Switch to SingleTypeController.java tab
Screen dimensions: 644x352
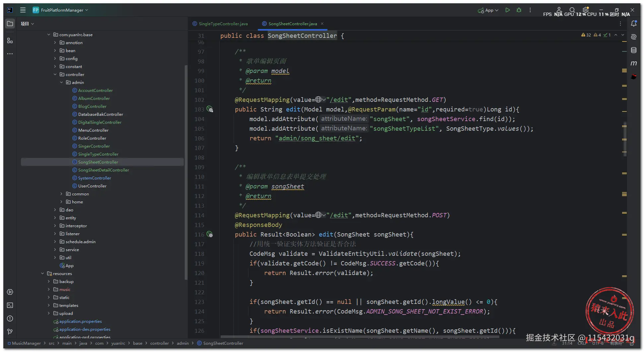pyautogui.click(x=220, y=24)
